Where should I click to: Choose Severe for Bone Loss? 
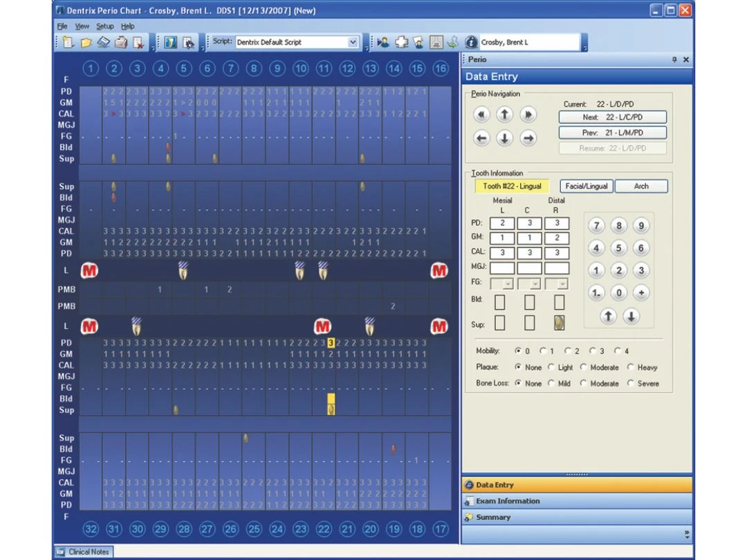[631, 383]
